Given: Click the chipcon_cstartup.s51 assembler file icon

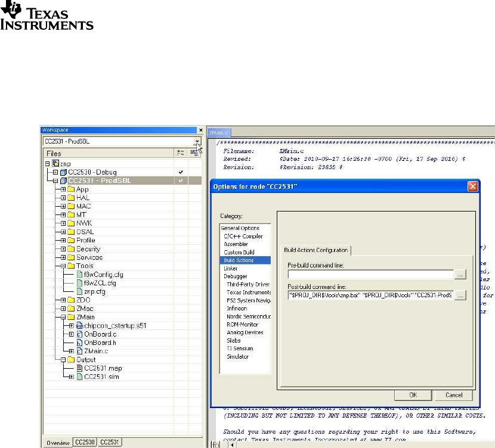Looking at the screenshot, I should [79, 326].
